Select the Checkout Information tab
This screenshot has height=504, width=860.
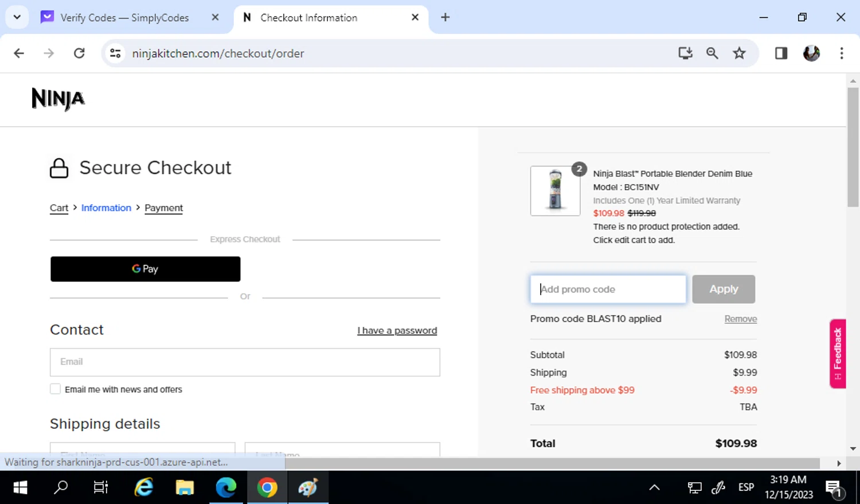[x=330, y=18]
